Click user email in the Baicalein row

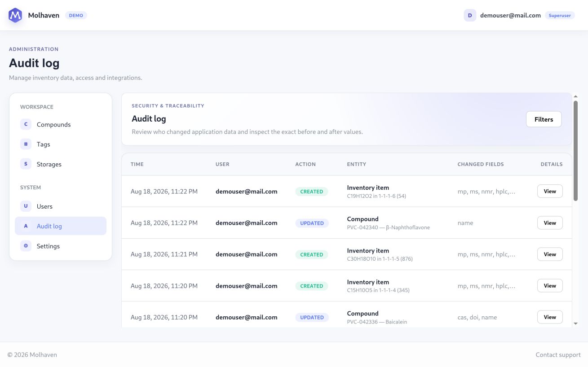(246, 317)
